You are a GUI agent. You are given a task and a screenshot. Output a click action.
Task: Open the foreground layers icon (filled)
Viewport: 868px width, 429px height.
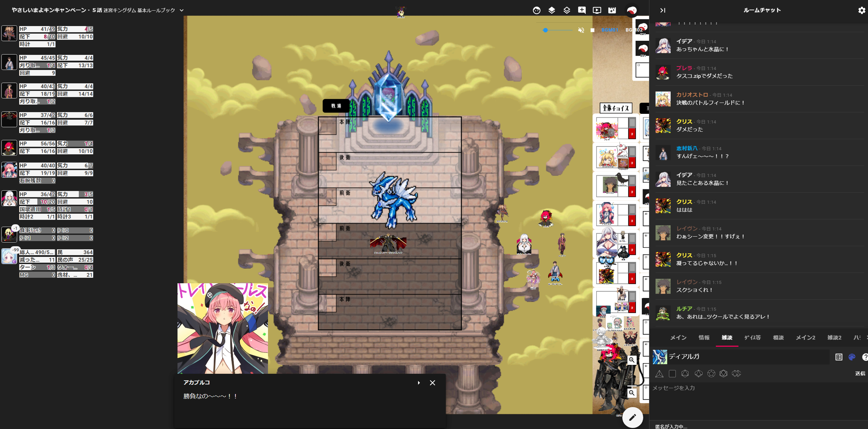[551, 10]
